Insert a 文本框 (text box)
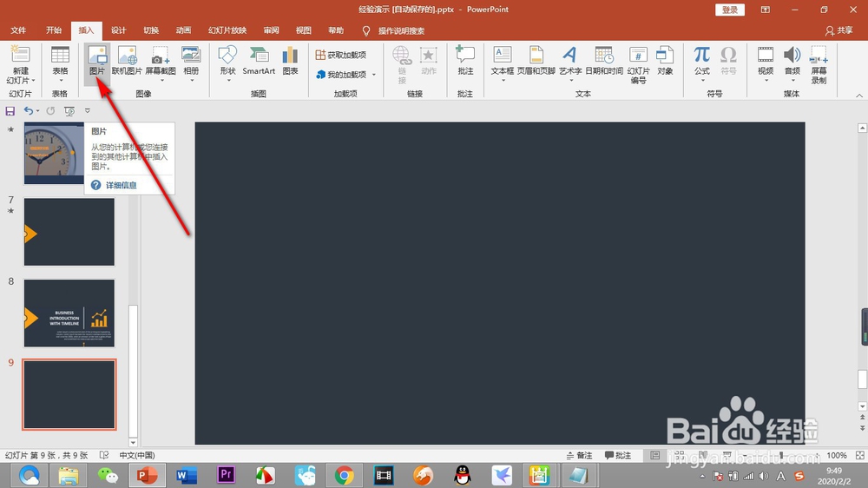This screenshot has width=868, height=488. pyautogui.click(x=502, y=61)
